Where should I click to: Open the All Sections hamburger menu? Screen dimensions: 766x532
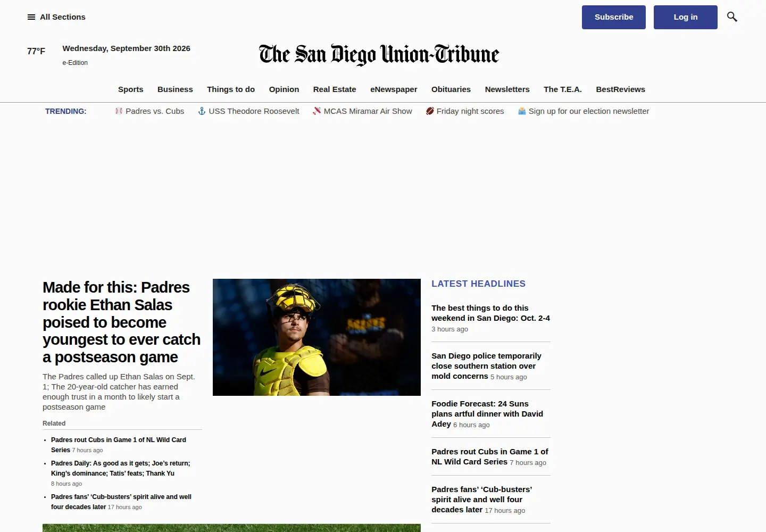click(56, 17)
